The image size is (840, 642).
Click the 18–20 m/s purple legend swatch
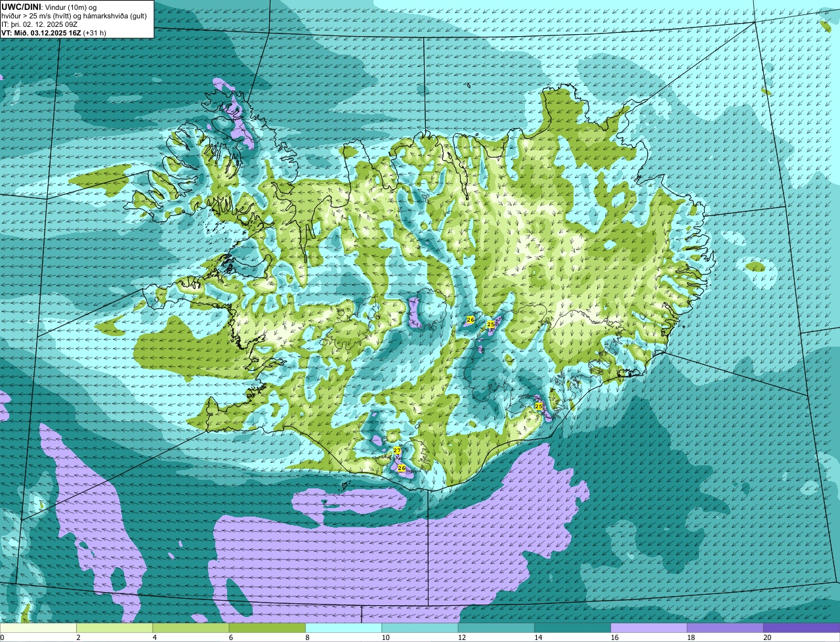coord(725,628)
